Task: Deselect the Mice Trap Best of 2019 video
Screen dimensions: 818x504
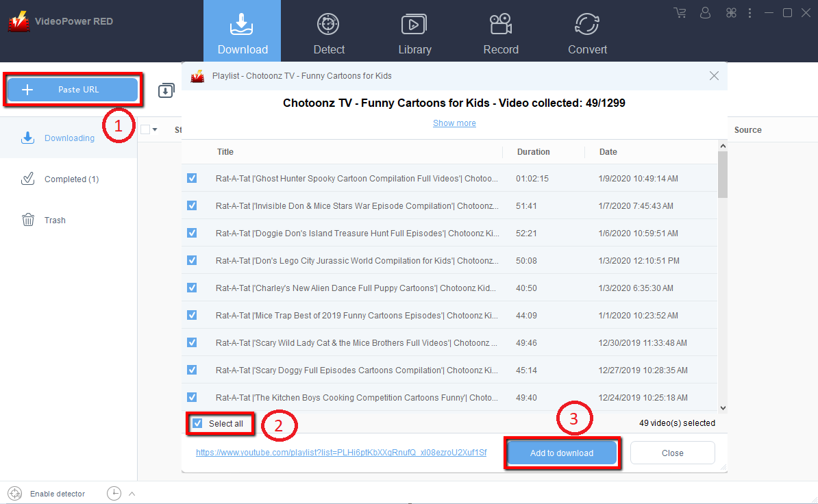Action: click(192, 315)
